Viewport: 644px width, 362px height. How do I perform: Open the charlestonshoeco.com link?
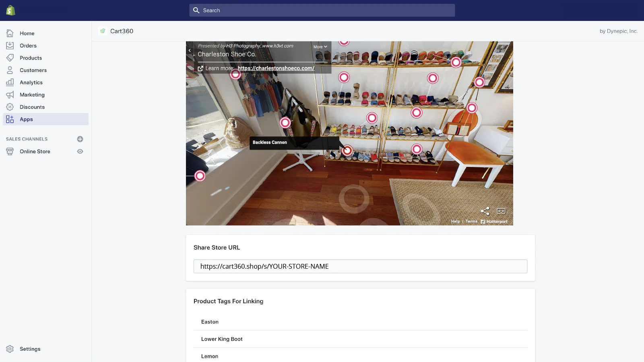click(x=276, y=68)
